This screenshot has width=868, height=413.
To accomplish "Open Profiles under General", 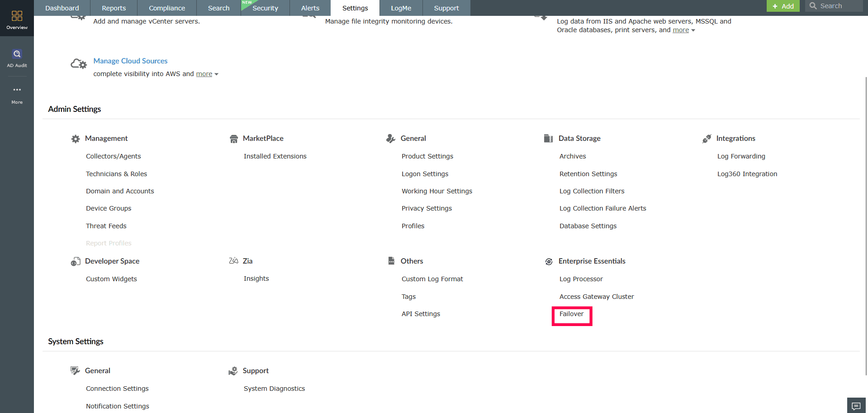I will [x=413, y=226].
